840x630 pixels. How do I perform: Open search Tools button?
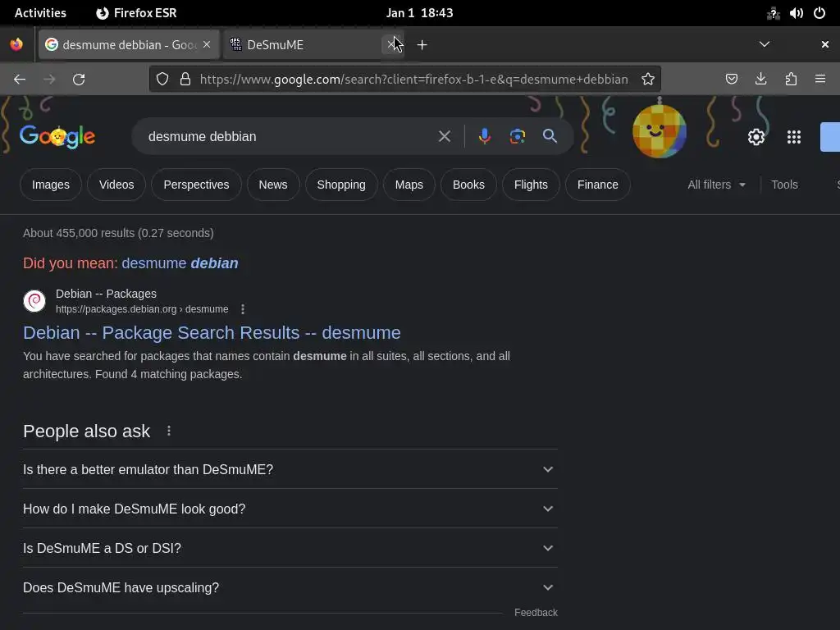[784, 185]
